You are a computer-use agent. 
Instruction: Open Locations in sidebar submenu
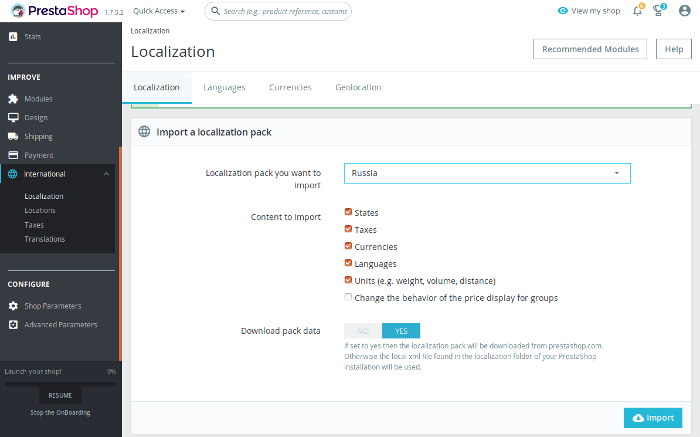(x=40, y=211)
